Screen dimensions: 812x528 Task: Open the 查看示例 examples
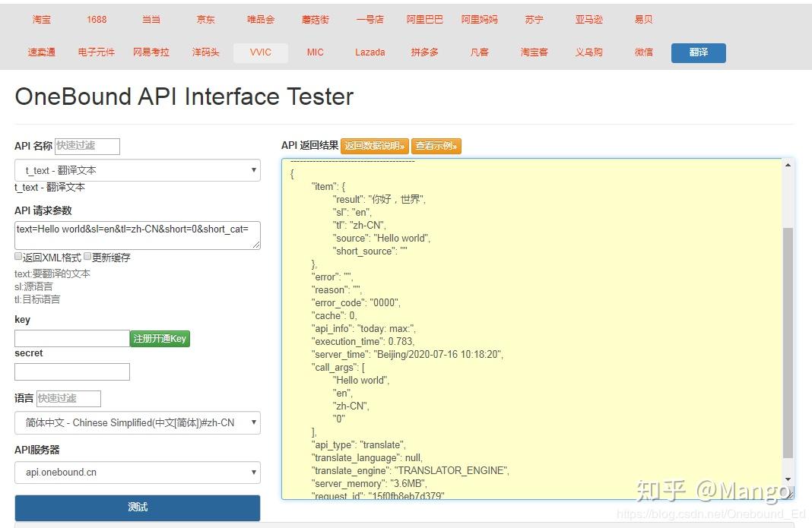(436, 145)
